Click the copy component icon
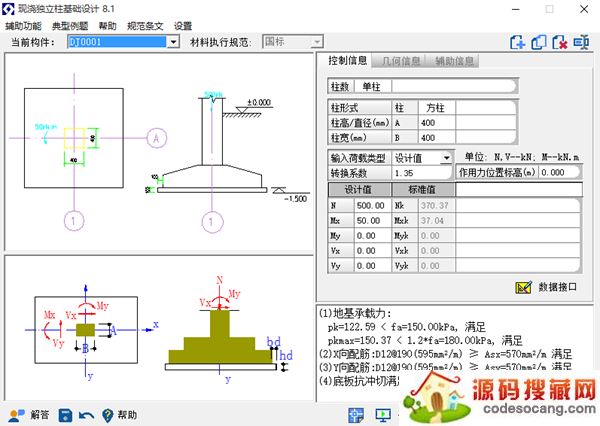The height and width of the screenshot is (426, 600). tap(539, 42)
